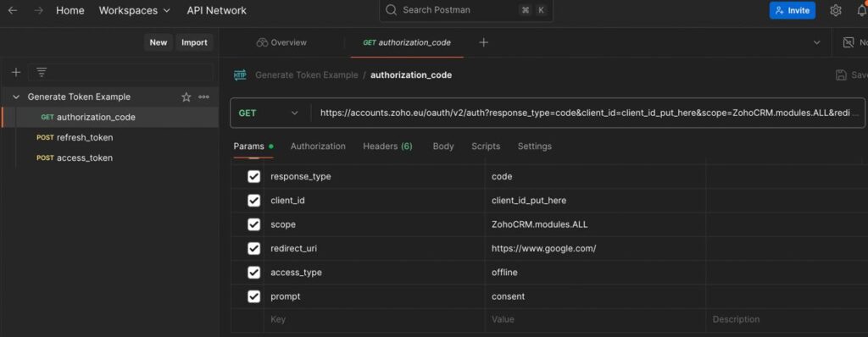Viewport: 868px width, 337px height.
Task: Click the Save disk icon
Action: (841, 75)
